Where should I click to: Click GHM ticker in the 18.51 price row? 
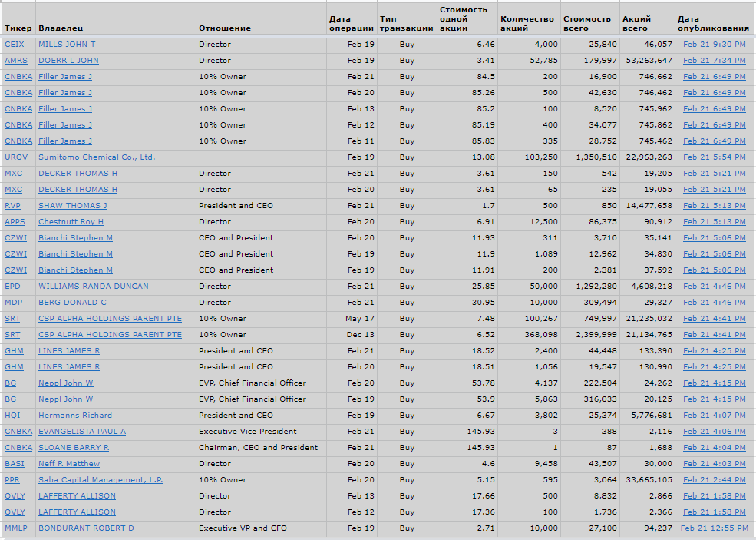[14, 367]
